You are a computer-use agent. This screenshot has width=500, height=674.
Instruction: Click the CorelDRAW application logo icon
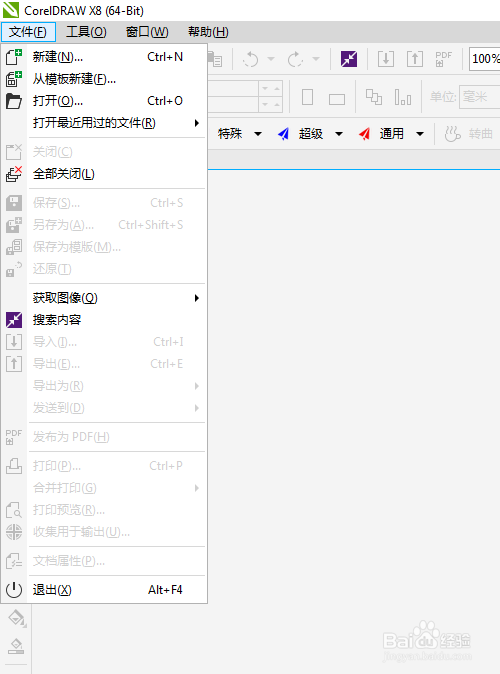pos(11,10)
